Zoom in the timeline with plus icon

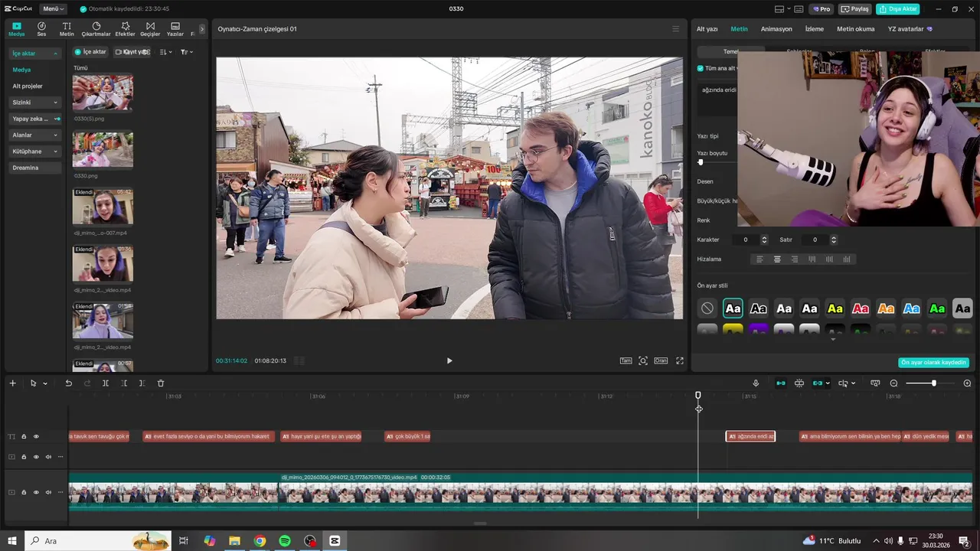click(x=967, y=383)
